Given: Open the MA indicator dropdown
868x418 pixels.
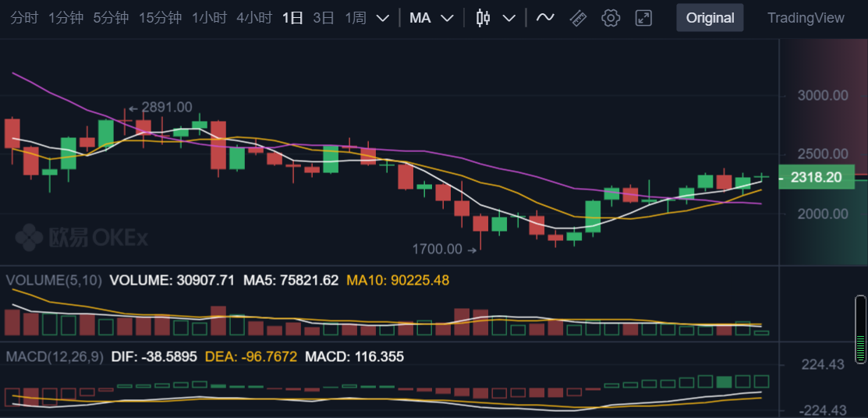Looking at the screenshot, I should [x=431, y=18].
